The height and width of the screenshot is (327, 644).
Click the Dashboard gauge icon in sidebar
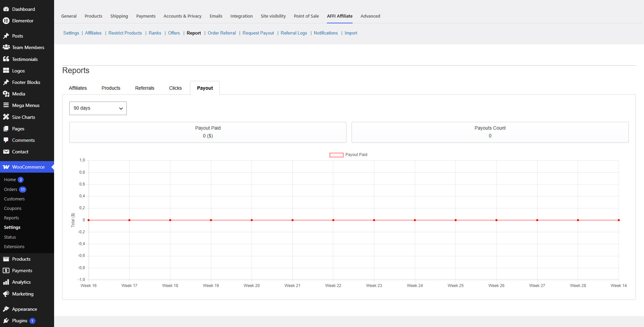6,9
